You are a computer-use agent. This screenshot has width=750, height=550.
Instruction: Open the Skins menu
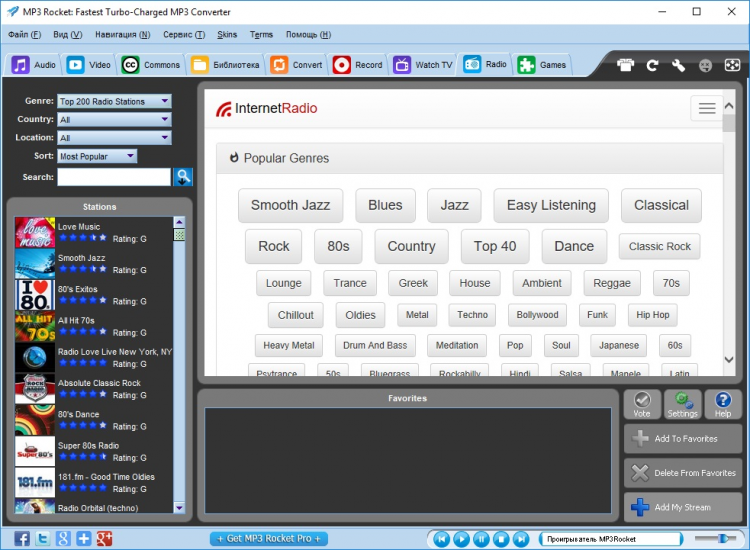(227, 34)
